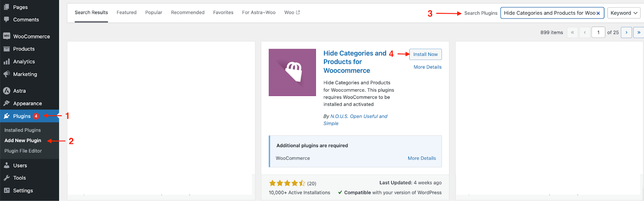Image resolution: width=644 pixels, height=201 pixels.
Task: Click the 10,000+ Active Installations text
Action: click(x=299, y=193)
